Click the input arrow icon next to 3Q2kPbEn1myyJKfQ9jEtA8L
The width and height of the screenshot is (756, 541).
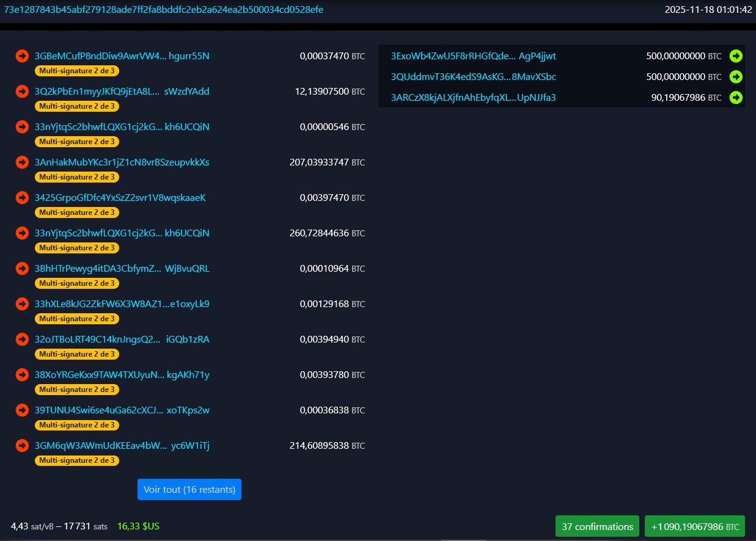(x=22, y=91)
